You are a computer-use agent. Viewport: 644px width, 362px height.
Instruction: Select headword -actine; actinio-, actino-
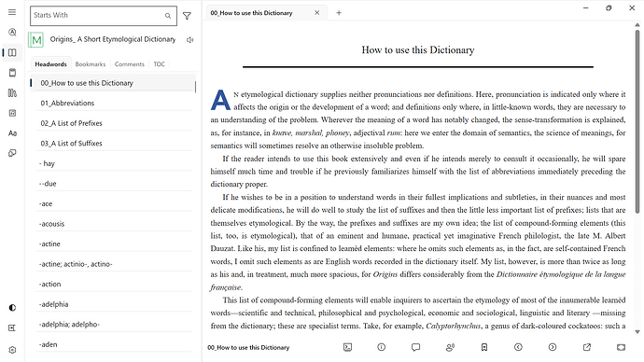click(x=114, y=264)
